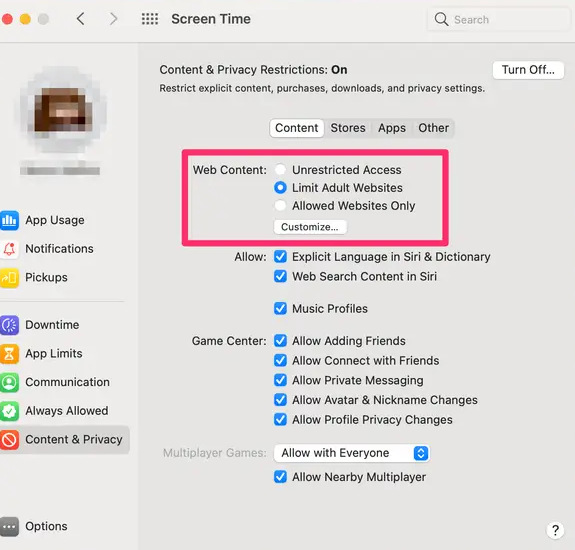Click the Turn Off... button
Viewport: 575px width, 550px height.
click(x=528, y=70)
